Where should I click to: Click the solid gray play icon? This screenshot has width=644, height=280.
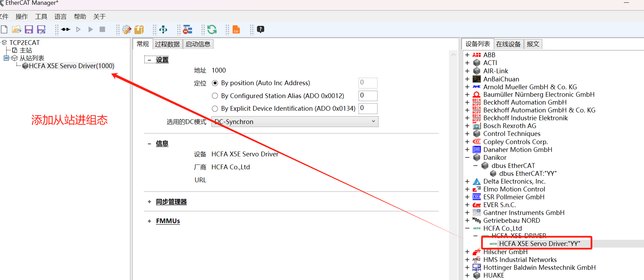tap(90, 30)
